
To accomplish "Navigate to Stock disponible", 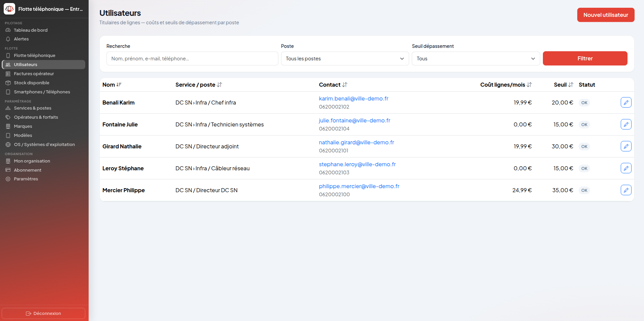I will point(43,83).
